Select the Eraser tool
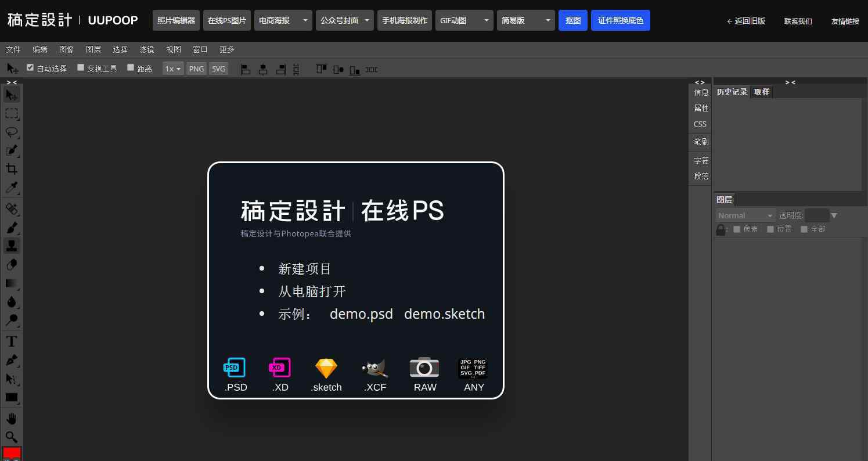The image size is (868, 461). coord(12,264)
